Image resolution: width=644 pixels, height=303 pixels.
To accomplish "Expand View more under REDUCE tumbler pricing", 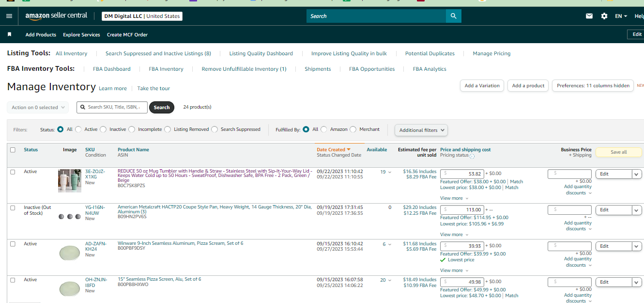I will pyautogui.click(x=454, y=198).
